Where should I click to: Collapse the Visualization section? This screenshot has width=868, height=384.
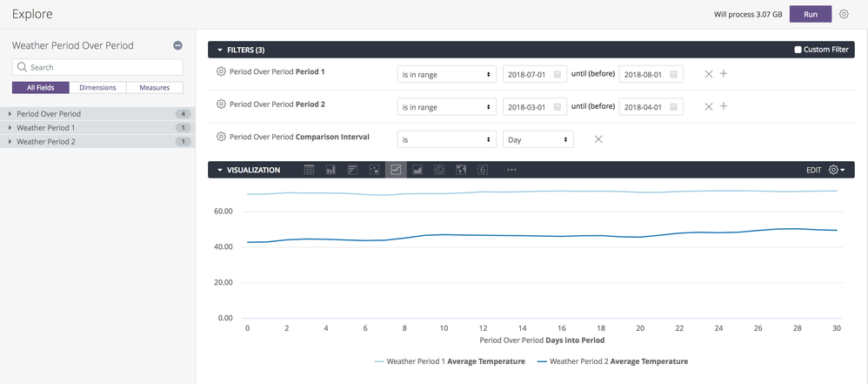tap(220, 170)
